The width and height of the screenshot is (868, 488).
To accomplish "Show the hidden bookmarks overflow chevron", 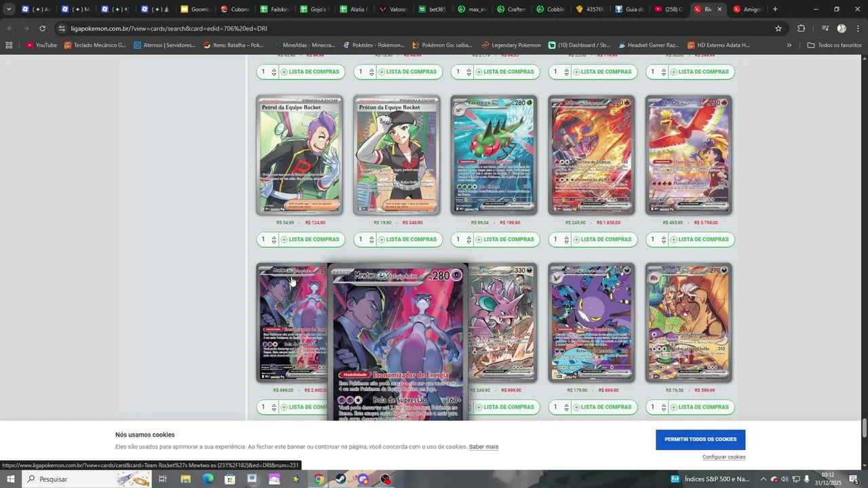I will pos(789,45).
